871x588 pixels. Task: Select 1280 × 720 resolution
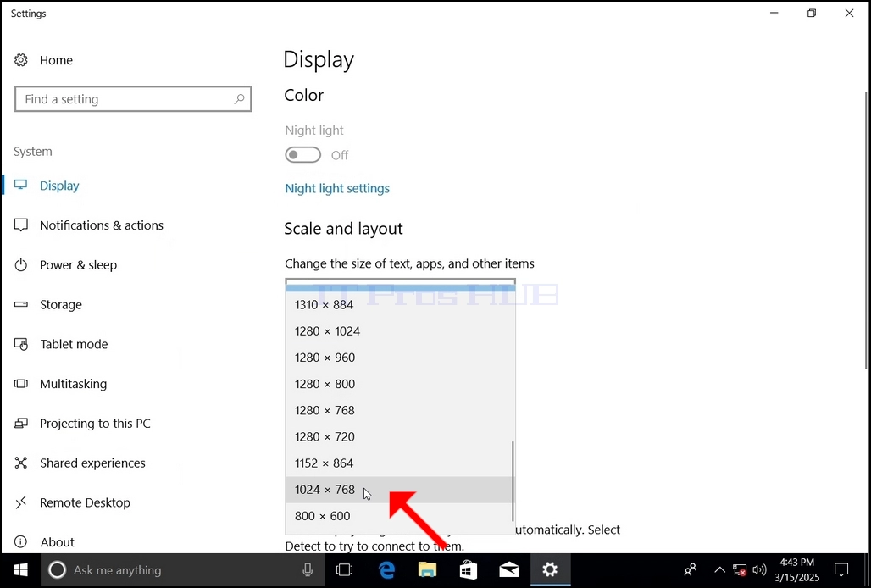pyautogui.click(x=400, y=436)
